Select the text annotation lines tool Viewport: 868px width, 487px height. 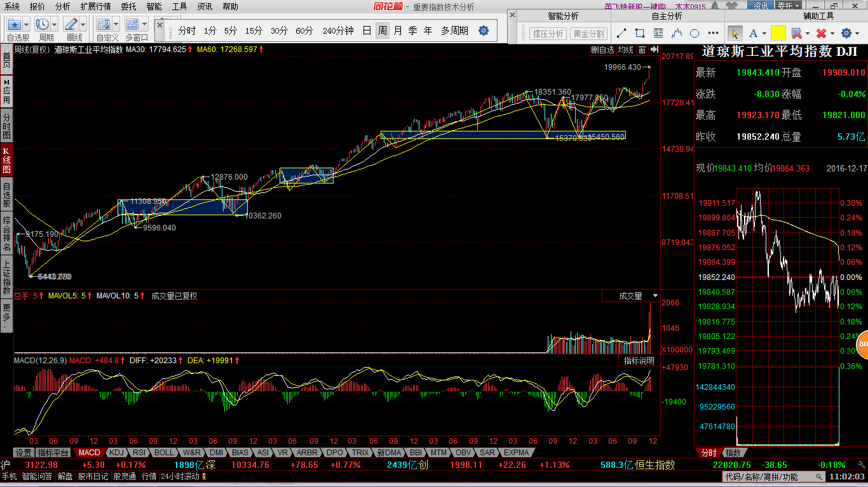point(658,33)
